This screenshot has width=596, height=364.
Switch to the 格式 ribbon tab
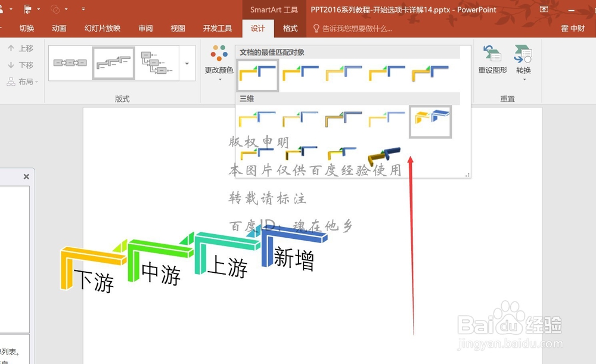coord(290,28)
